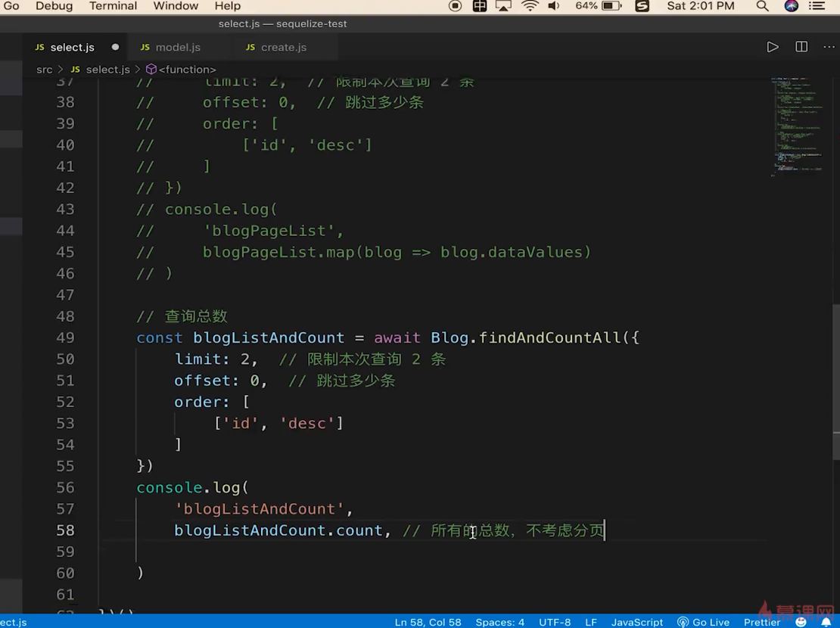This screenshot has height=628, width=840.
Task: Click the await keyword on line 49
Action: [x=397, y=337]
